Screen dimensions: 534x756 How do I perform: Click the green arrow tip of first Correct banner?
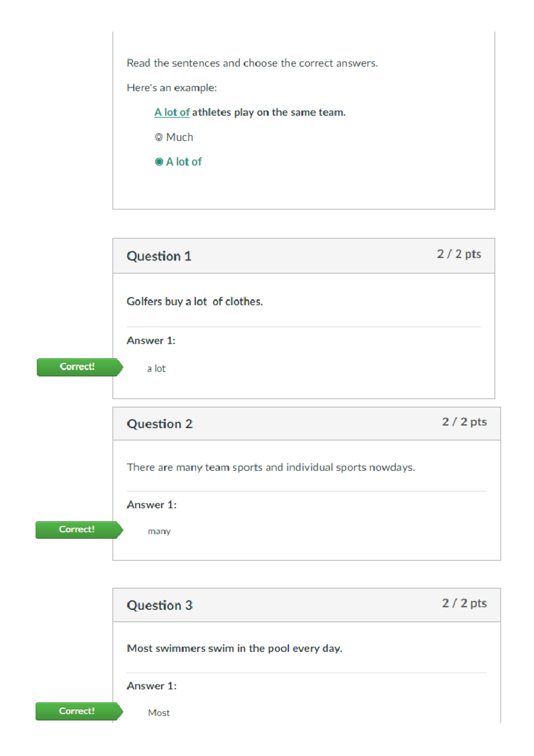coord(121,366)
